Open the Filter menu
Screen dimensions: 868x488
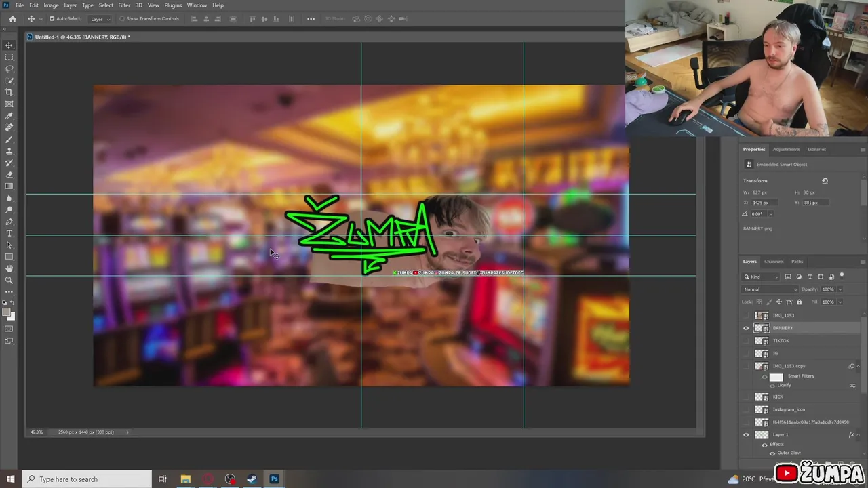(124, 5)
